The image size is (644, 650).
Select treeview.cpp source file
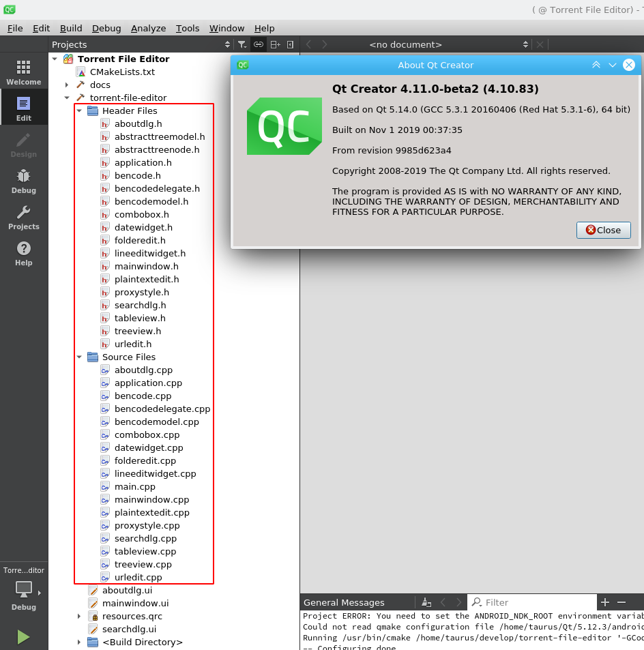[143, 564]
